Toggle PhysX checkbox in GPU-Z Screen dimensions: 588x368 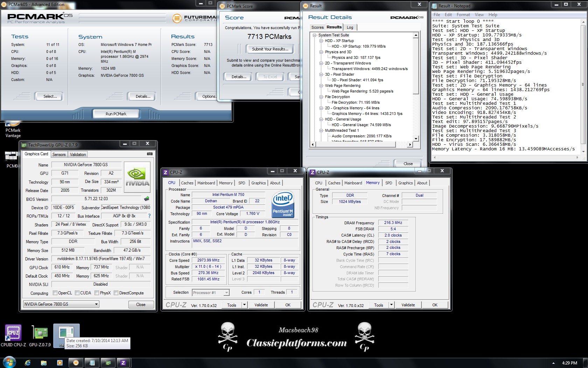point(97,293)
